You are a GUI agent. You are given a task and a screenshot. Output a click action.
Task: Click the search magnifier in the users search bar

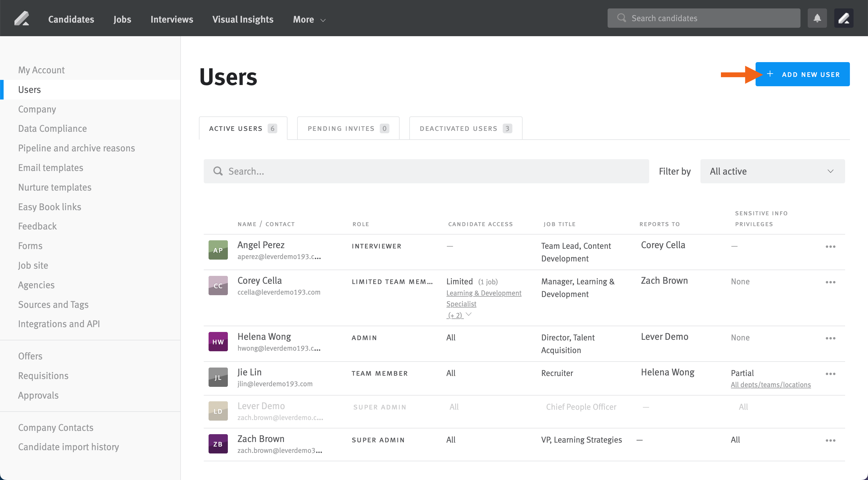tap(218, 171)
